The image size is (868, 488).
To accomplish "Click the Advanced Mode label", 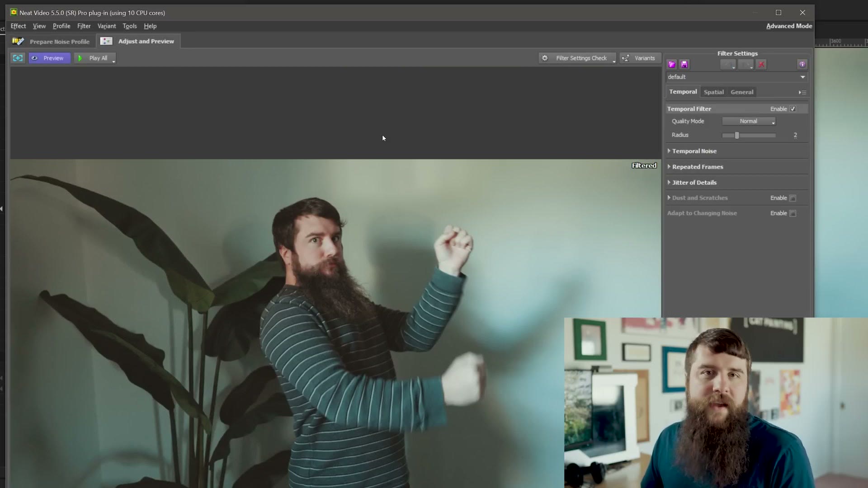I will point(789,26).
